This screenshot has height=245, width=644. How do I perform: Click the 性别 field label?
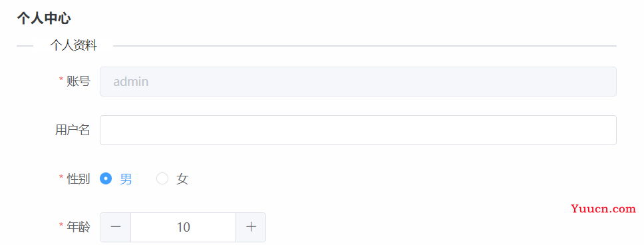click(x=79, y=179)
